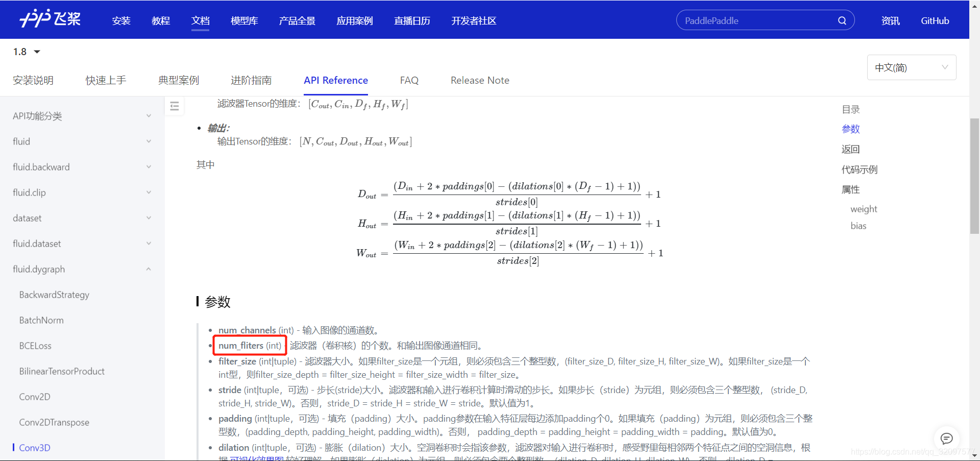980x461 pixels.
Task: Jump to 代码示例 in the contents
Action: (860, 169)
